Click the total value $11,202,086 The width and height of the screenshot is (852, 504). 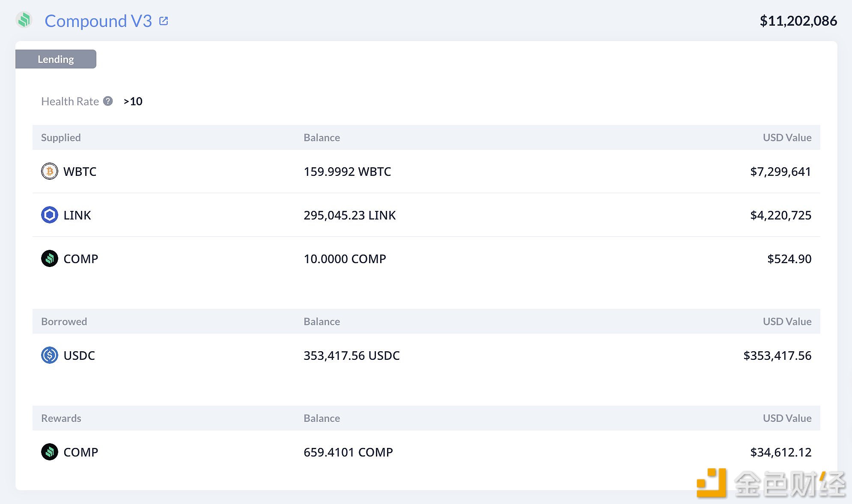point(798,21)
